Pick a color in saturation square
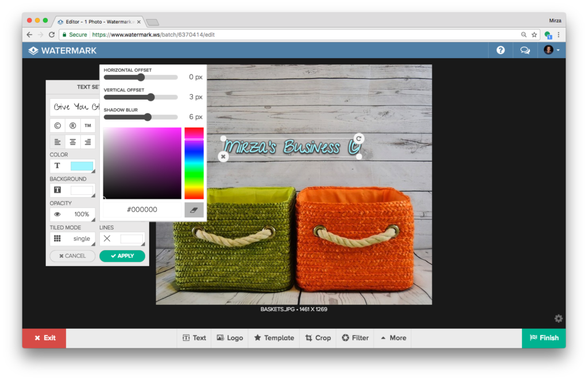 (142, 163)
